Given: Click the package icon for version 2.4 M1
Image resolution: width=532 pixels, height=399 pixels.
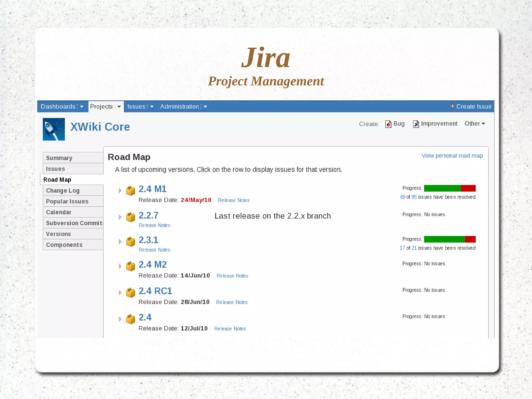Looking at the screenshot, I should pyautogui.click(x=131, y=191).
